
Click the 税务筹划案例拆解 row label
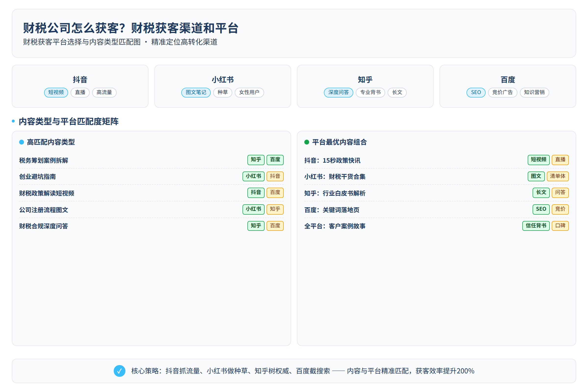[x=44, y=160]
